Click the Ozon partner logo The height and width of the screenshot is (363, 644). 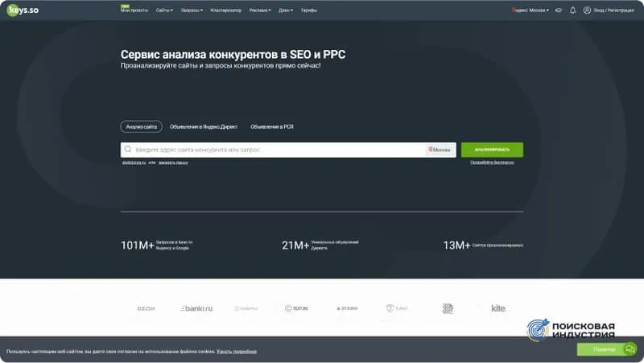146,308
